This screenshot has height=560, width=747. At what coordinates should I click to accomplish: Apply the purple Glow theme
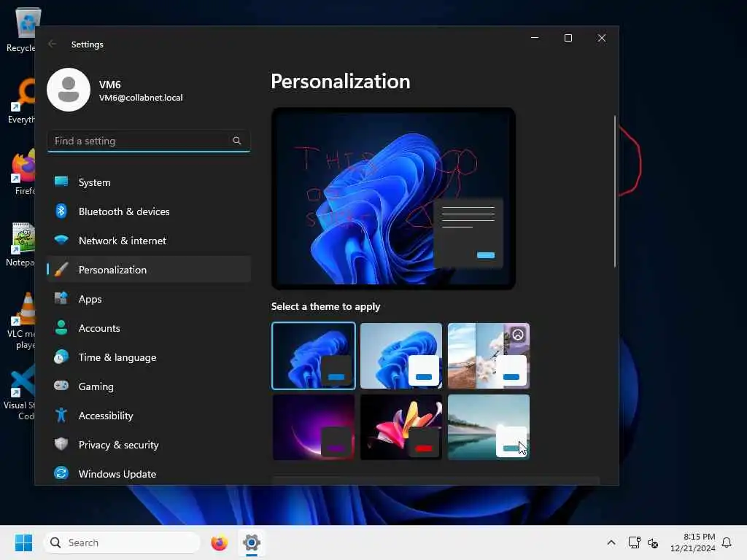[314, 427]
